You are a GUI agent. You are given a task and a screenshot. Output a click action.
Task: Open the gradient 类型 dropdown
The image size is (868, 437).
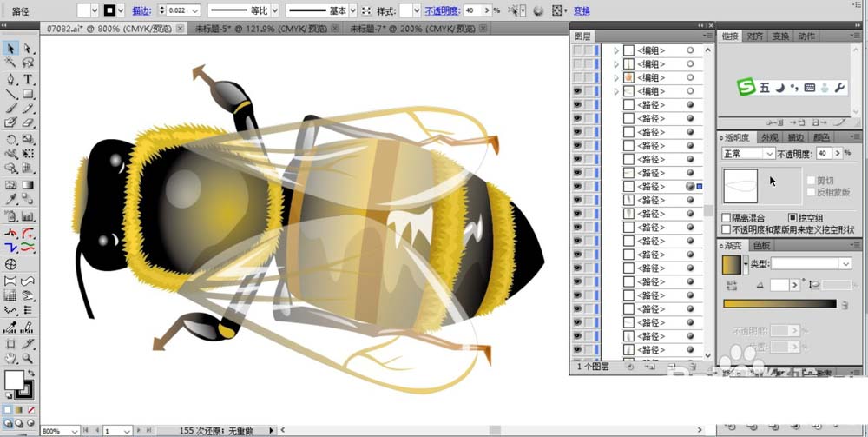pos(811,263)
